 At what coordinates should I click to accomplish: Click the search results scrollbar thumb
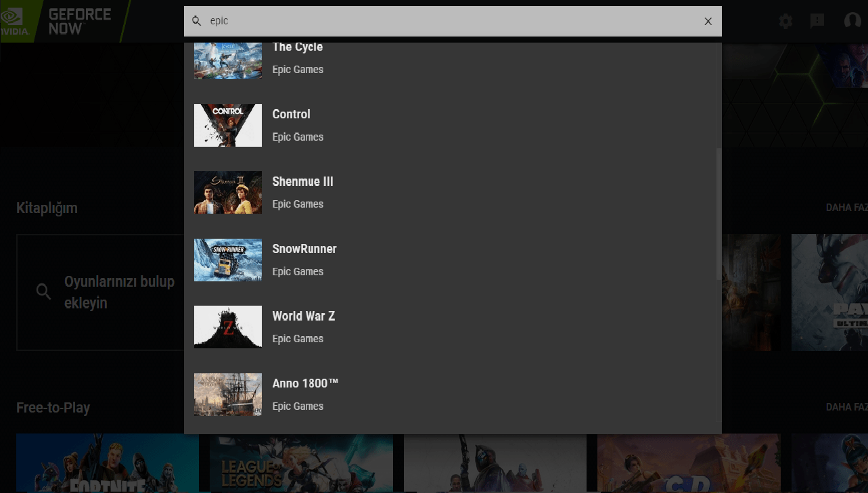click(x=719, y=214)
